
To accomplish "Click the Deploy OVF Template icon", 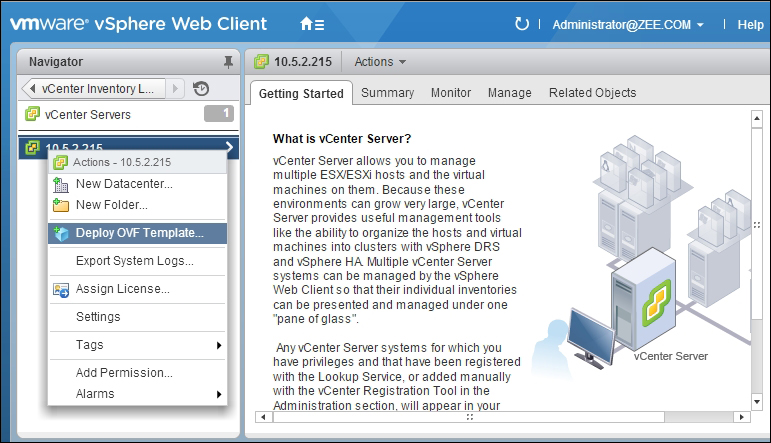I will [60, 234].
